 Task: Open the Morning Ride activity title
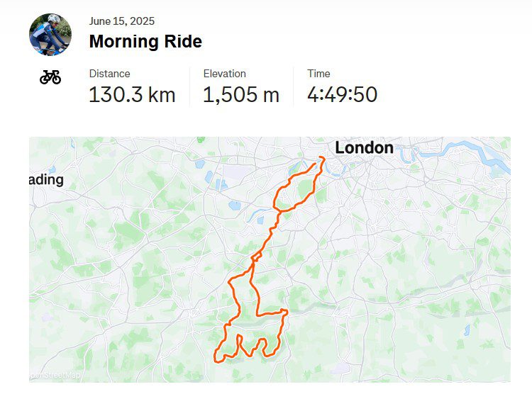click(x=145, y=42)
